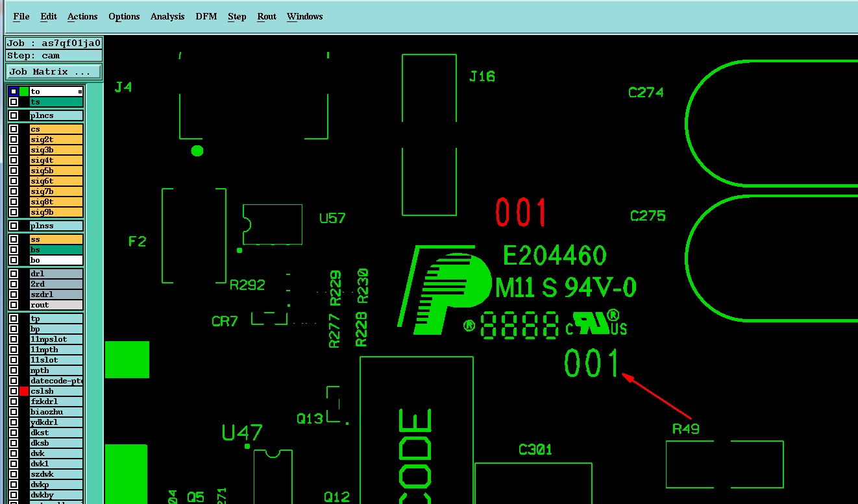The width and height of the screenshot is (858, 504).
Task: Select the llslot layer name
Action: 56,360
